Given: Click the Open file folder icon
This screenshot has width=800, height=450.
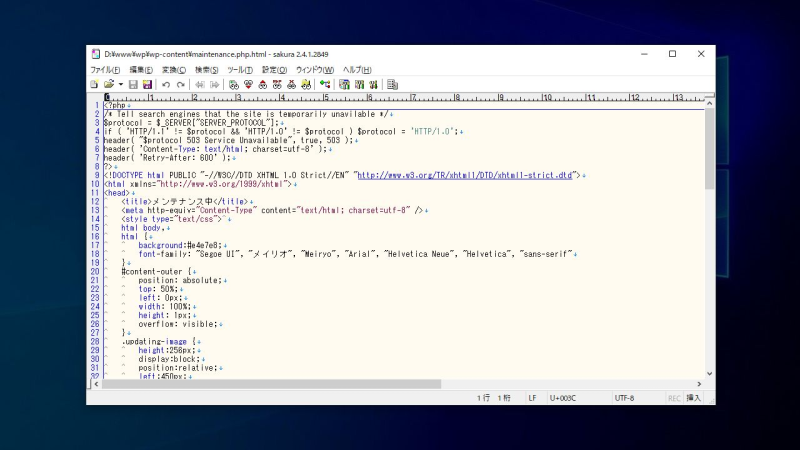Looking at the screenshot, I should point(109,85).
